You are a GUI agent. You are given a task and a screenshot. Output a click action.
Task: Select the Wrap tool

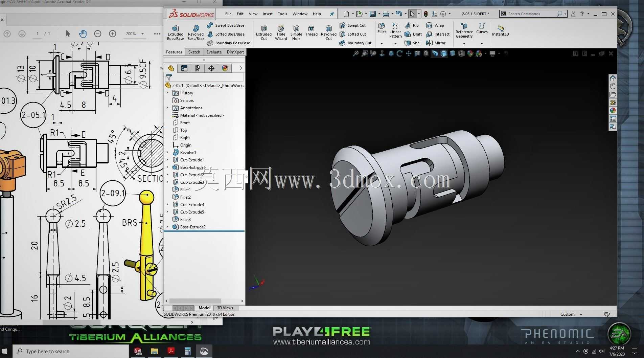(x=435, y=25)
